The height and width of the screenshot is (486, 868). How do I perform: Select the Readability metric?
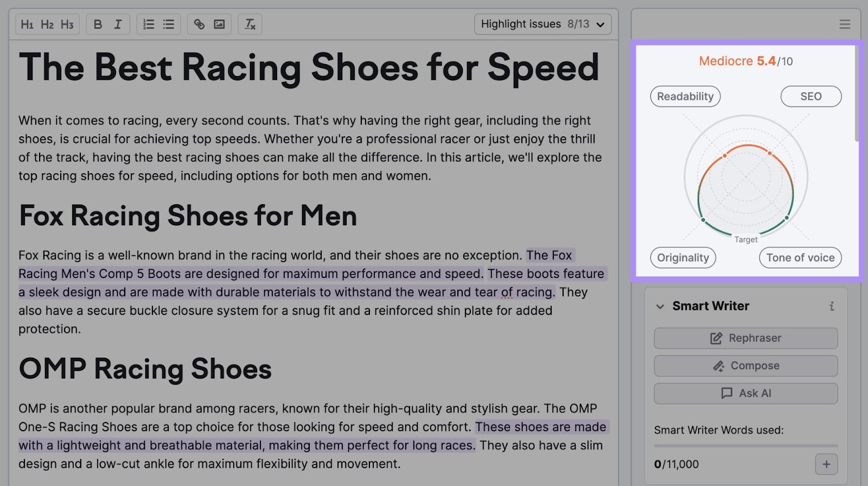[685, 97]
